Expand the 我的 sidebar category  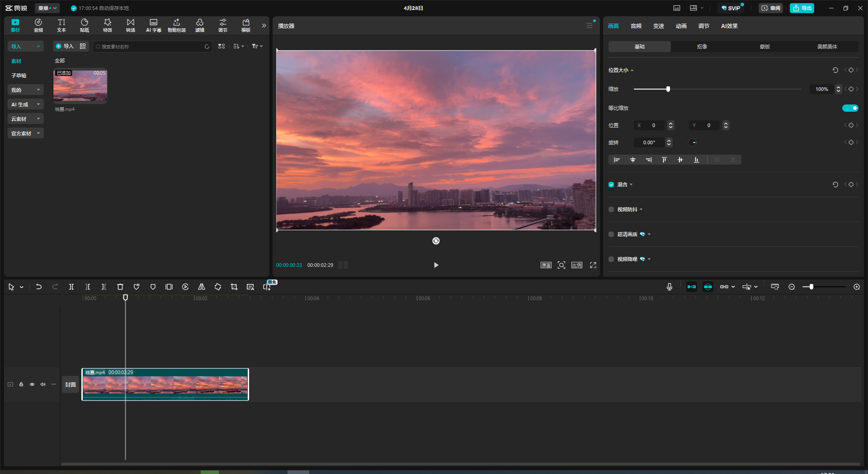tap(26, 90)
